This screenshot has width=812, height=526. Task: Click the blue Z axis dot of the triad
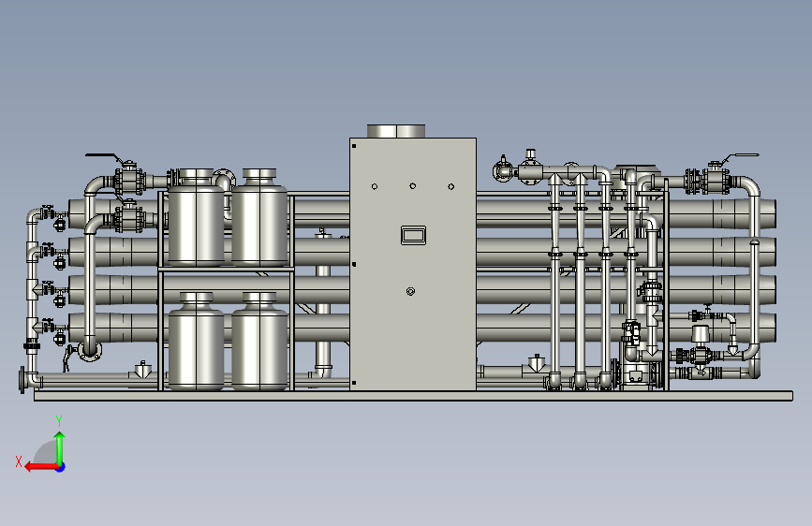[61, 467]
